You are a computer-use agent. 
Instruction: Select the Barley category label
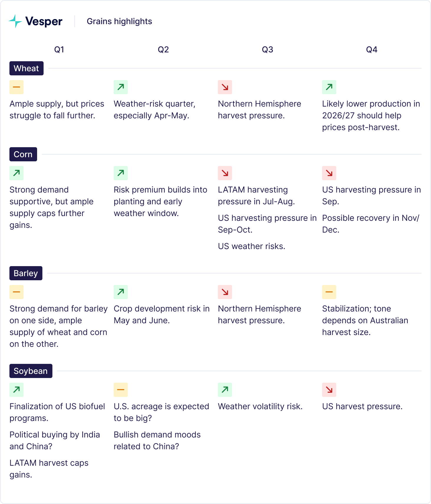coord(26,273)
